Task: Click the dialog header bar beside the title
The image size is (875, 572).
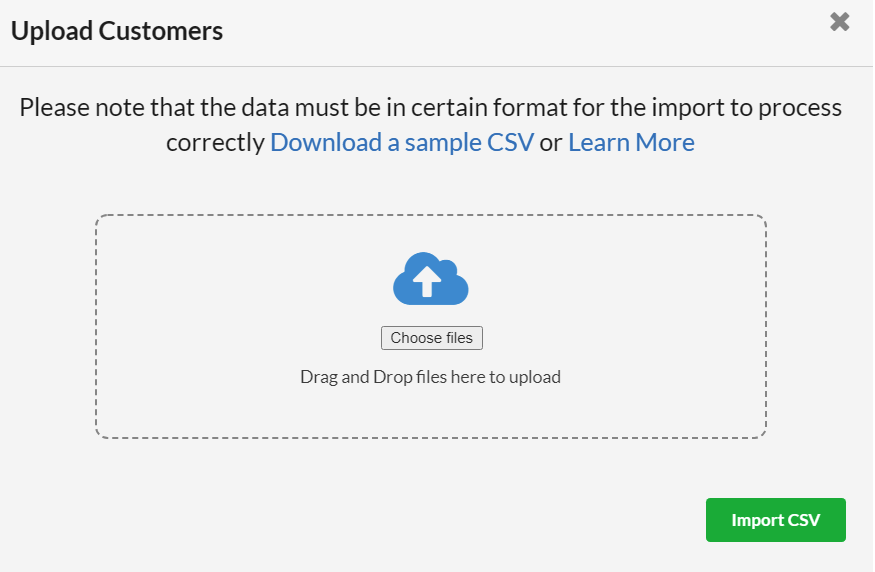Action: coord(525,32)
